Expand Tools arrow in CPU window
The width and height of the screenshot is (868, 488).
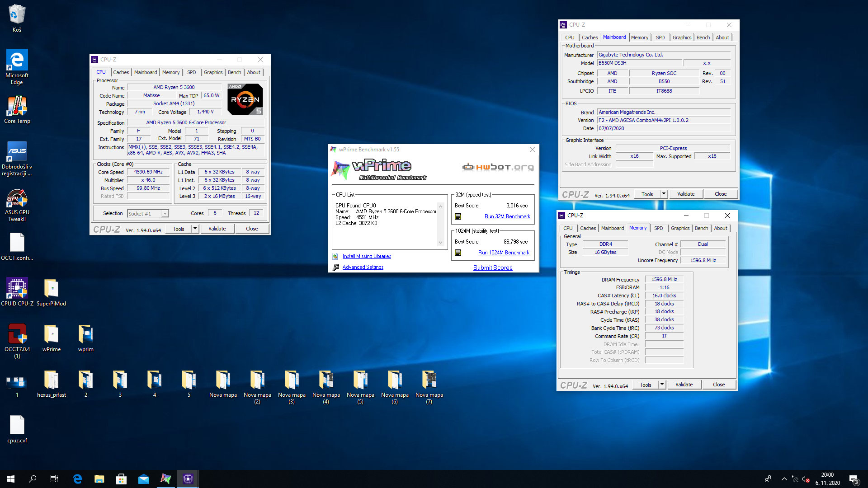pyautogui.click(x=195, y=229)
